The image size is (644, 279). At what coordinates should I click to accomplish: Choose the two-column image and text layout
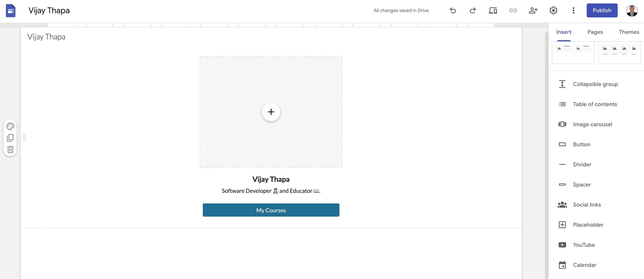573,53
